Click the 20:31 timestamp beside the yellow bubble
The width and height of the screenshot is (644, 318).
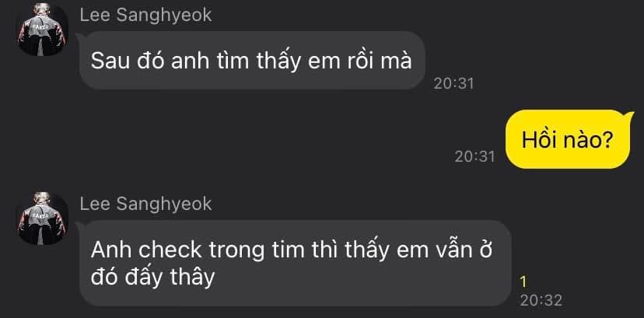(x=474, y=156)
